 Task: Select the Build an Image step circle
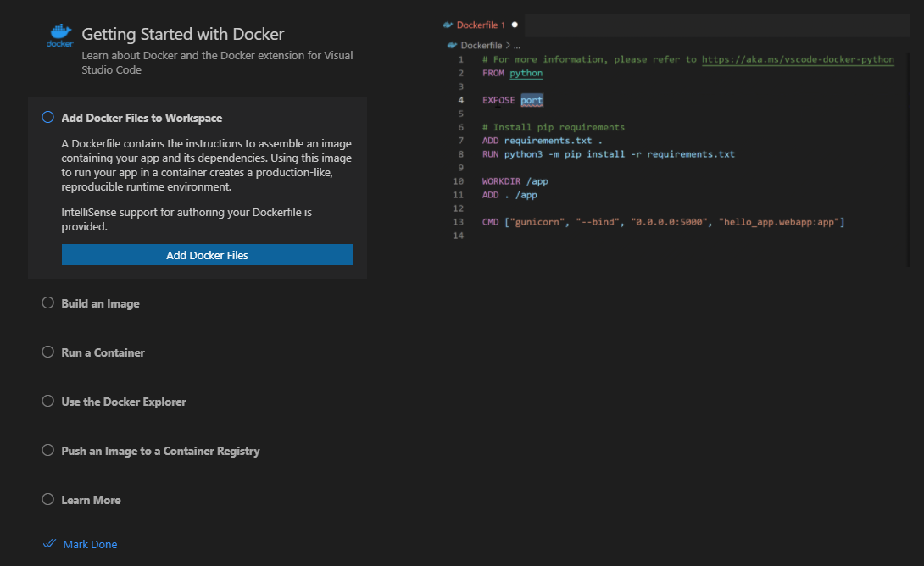tap(47, 302)
